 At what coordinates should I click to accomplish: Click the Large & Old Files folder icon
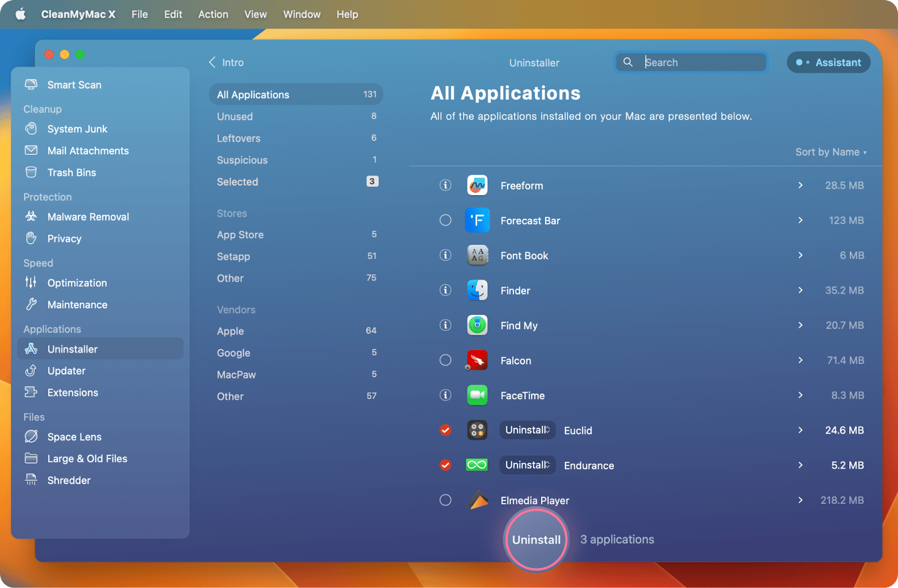pos(31,458)
